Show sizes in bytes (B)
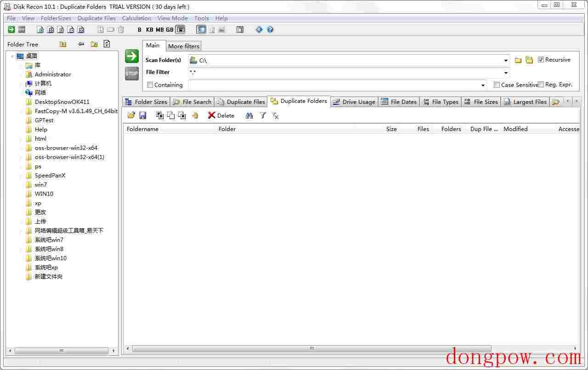 tap(140, 29)
